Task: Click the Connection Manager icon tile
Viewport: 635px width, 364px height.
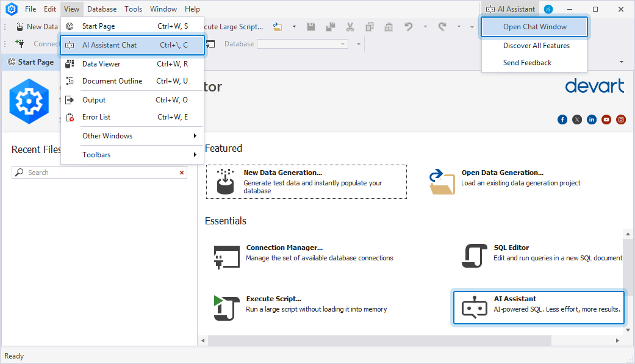Action: tap(226, 257)
